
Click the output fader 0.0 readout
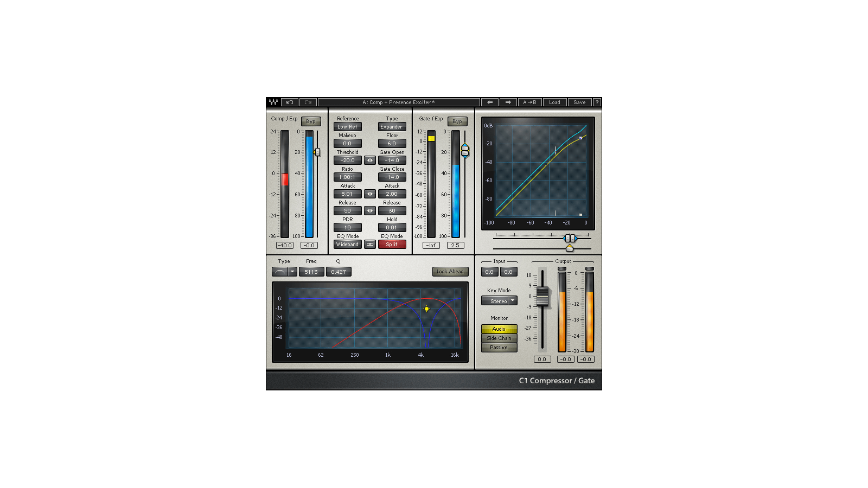pos(542,359)
